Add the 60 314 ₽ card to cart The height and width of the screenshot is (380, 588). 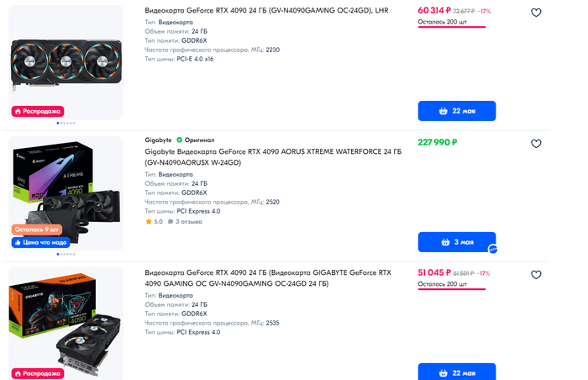point(456,111)
